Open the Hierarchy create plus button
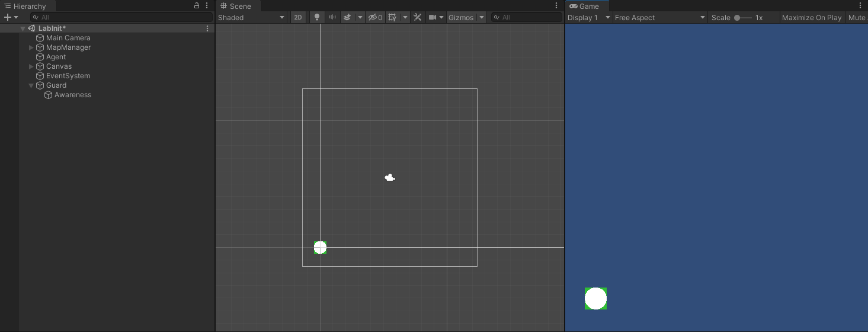Screen dimensions: 868x332 11,17
